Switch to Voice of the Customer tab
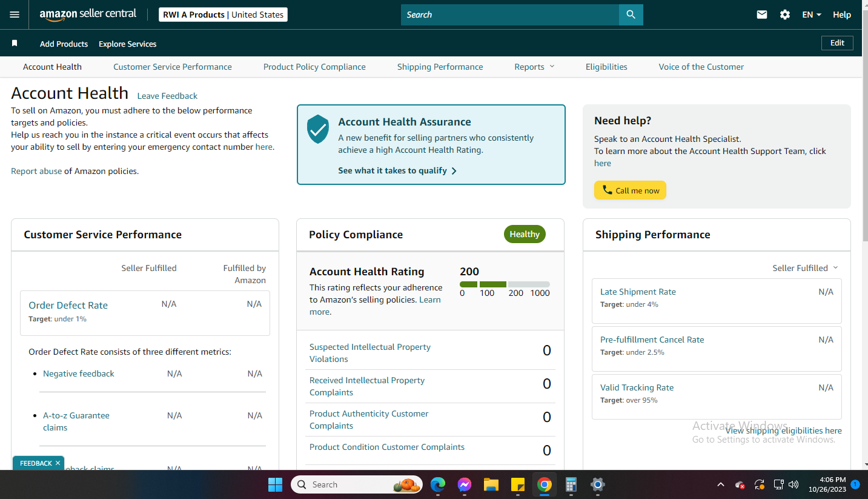This screenshot has width=868, height=499. point(701,67)
